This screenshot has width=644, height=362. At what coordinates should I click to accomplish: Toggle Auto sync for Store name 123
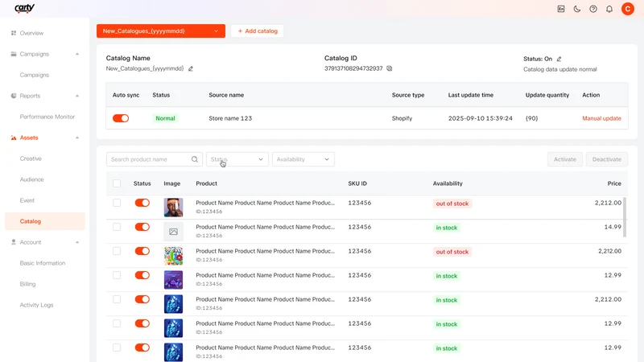pyautogui.click(x=121, y=118)
